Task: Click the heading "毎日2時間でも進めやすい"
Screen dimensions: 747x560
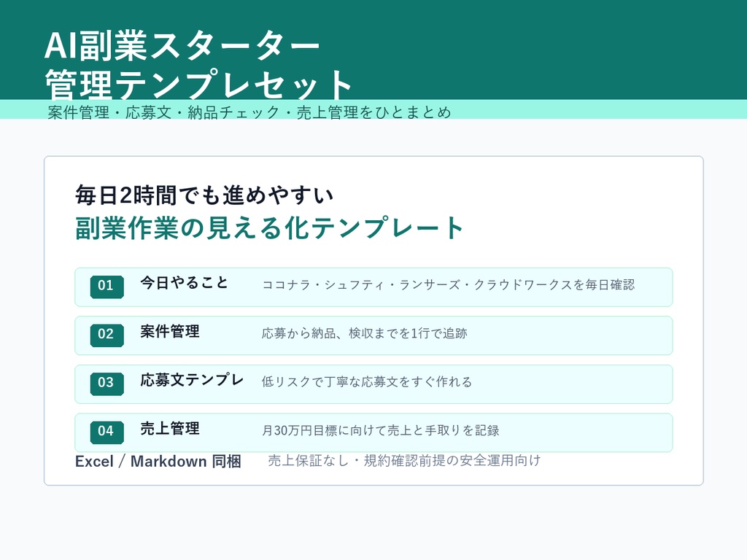Action: click(204, 195)
